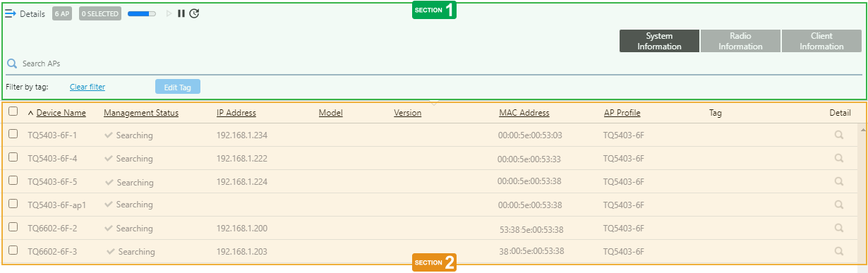868x273 pixels.
Task: Click the 6 AP badge
Action: pos(62,13)
